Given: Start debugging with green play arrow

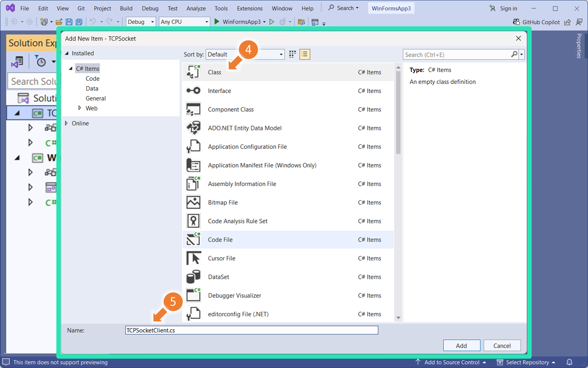Looking at the screenshot, I should [217, 22].
